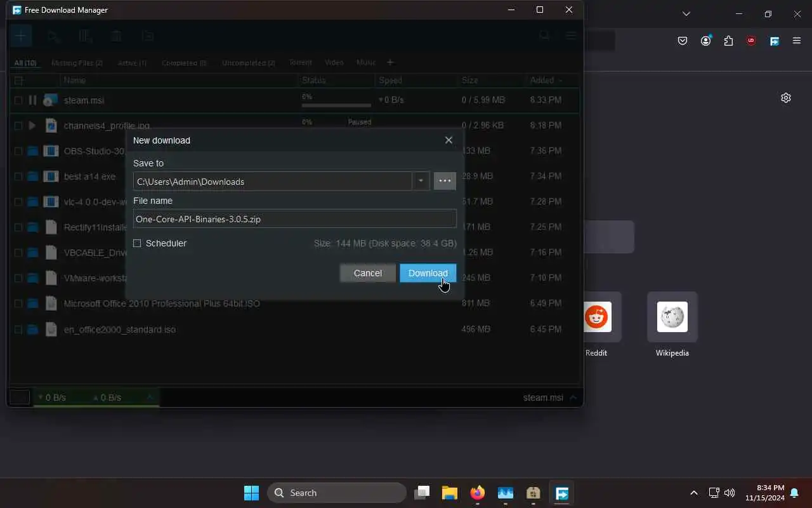Check the Microsoft Office 2010 row checkbox
812x508 pixels.
pos(18,304)
